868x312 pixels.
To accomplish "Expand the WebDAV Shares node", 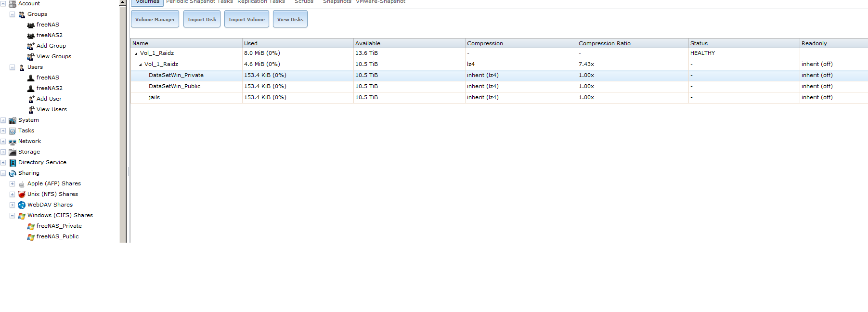I will tap(12, 205).
